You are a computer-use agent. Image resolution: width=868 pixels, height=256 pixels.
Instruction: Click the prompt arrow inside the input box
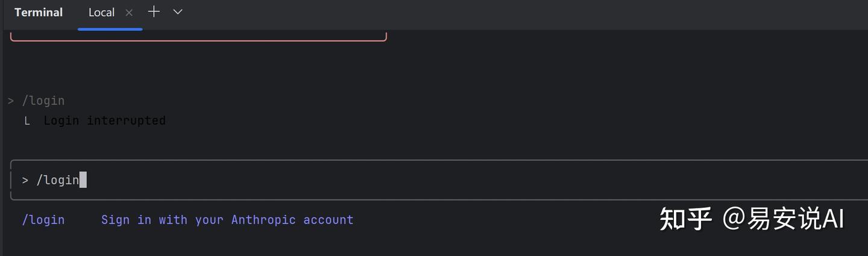[x=25, y=180]
